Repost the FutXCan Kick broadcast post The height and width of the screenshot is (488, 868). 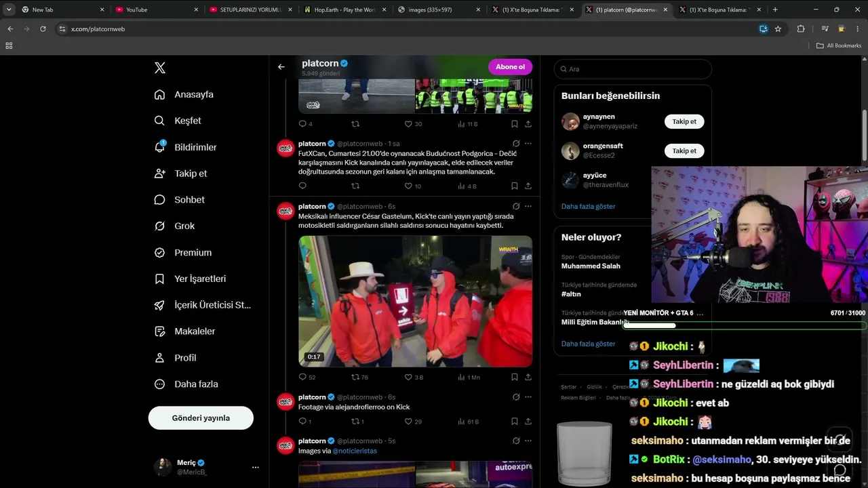[x=355, y=186]
